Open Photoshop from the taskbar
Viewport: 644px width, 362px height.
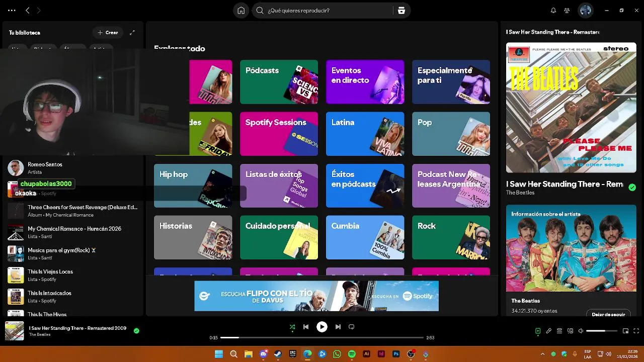click(396, 354)
